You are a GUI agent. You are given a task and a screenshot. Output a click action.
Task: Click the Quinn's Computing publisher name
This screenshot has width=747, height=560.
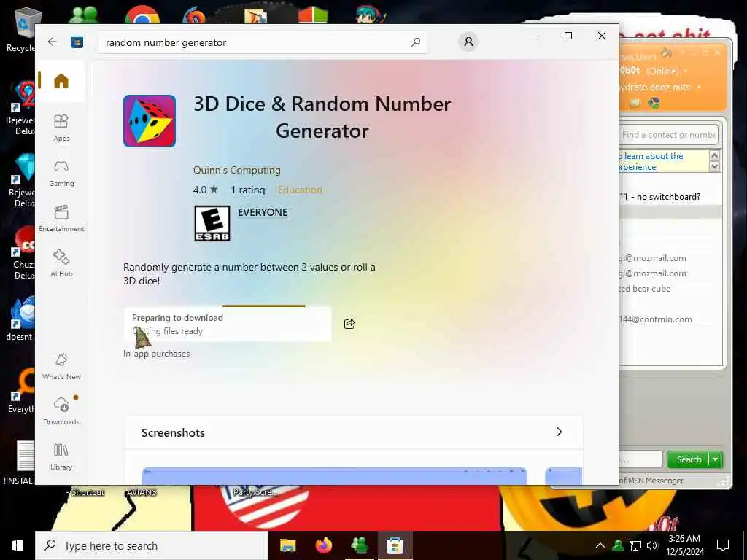pos(237,170)
